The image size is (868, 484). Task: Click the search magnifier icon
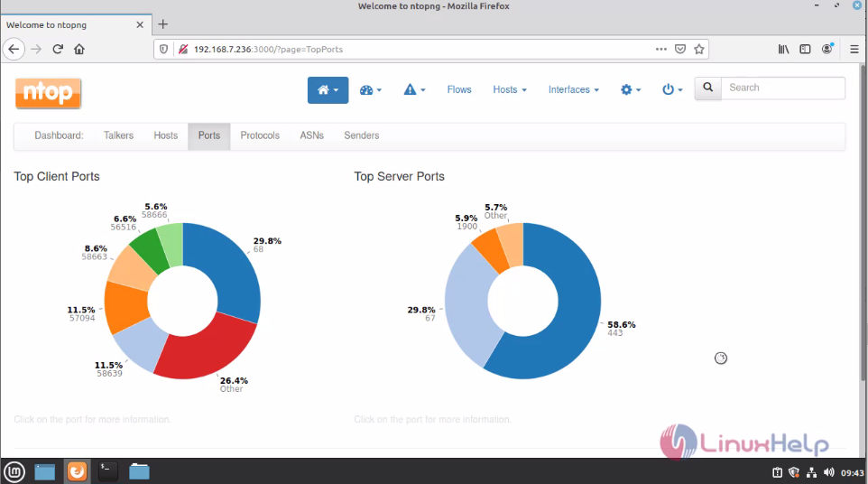tap(708, 88)
